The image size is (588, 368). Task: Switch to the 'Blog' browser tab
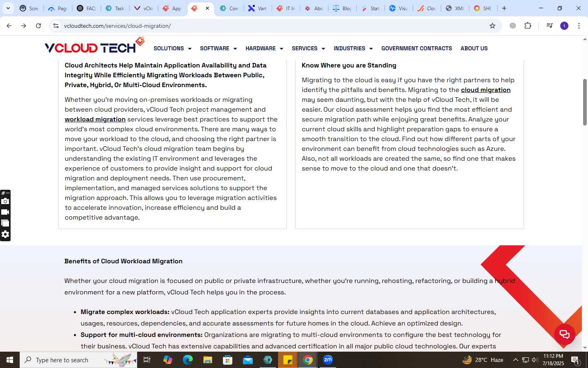(x=342, y=8)
